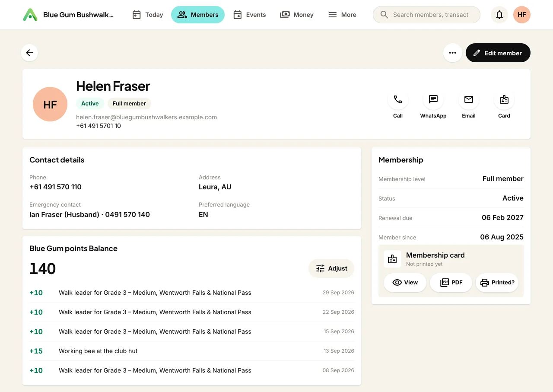Open the member Card icon
Screen dimensions: 553x392
pyautogui.click(x=504, y=100)
